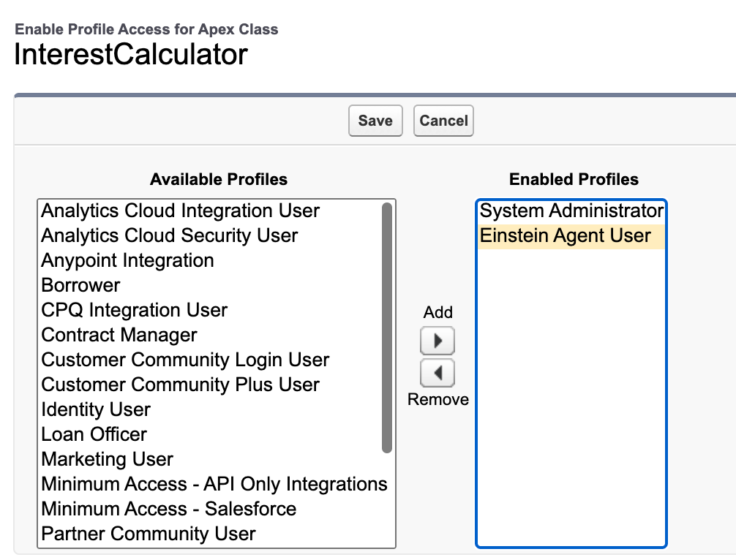
Task: Choose Marketing User profile
Action: pyautogui.click(x=108, y=460)
